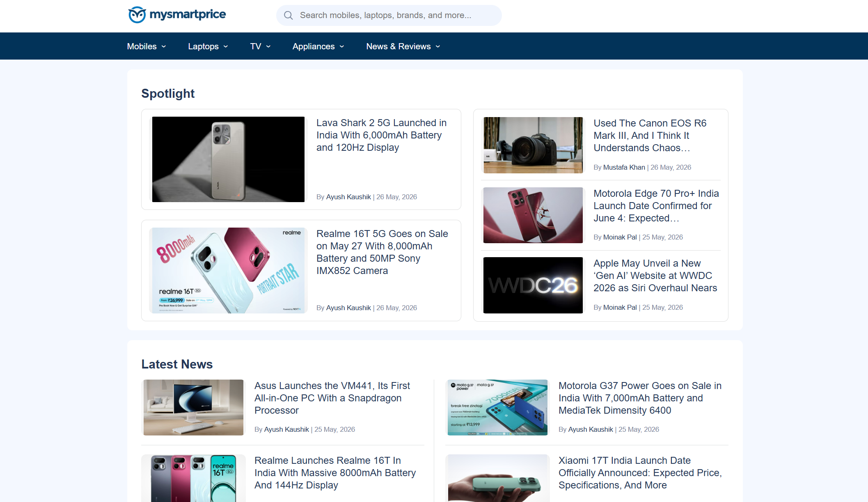The height and width of the screenshot is (502, 868).
Task: Click Ayush Kaushik on the Realme 16T 5G sale article
Action: 348,308
